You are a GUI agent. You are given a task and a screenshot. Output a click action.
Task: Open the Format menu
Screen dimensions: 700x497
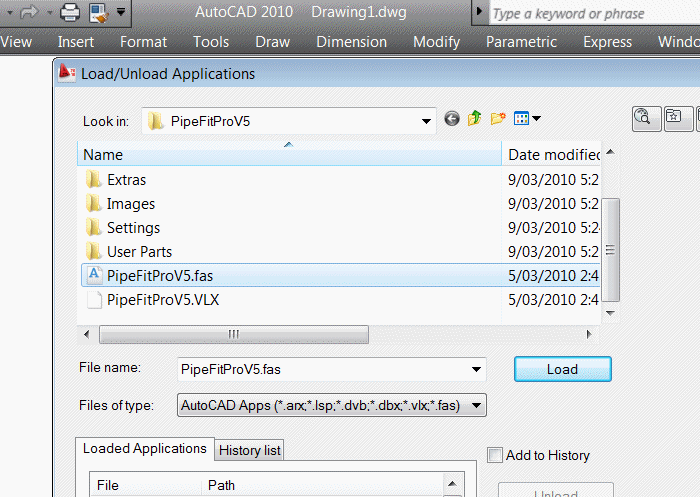[x=143, y=42]
